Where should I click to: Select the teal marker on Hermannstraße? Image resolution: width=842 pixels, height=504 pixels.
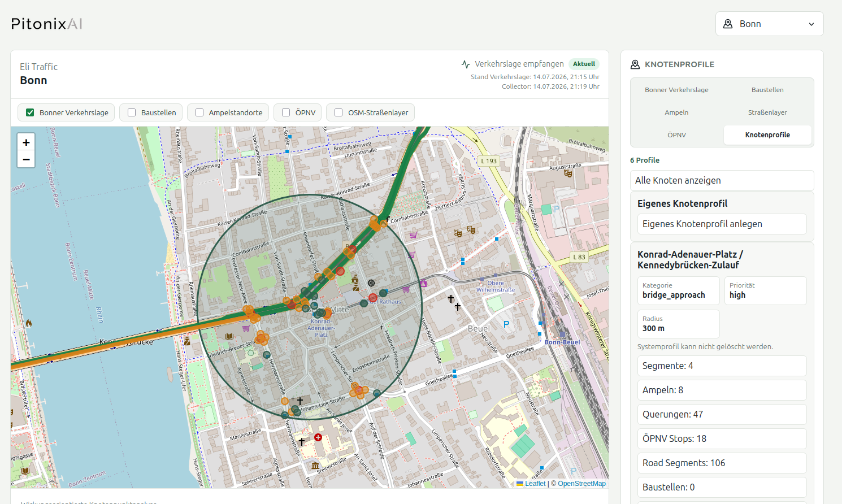[267, 355]
